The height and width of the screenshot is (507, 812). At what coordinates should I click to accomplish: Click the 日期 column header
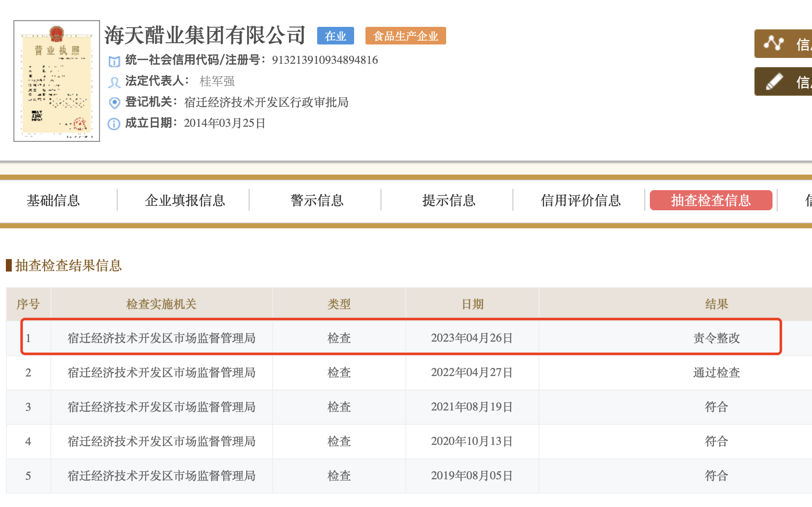coord(472,304)
